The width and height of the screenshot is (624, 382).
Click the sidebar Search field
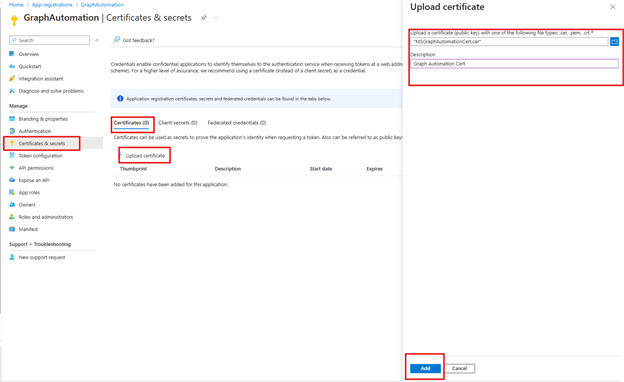click(49, 40)
